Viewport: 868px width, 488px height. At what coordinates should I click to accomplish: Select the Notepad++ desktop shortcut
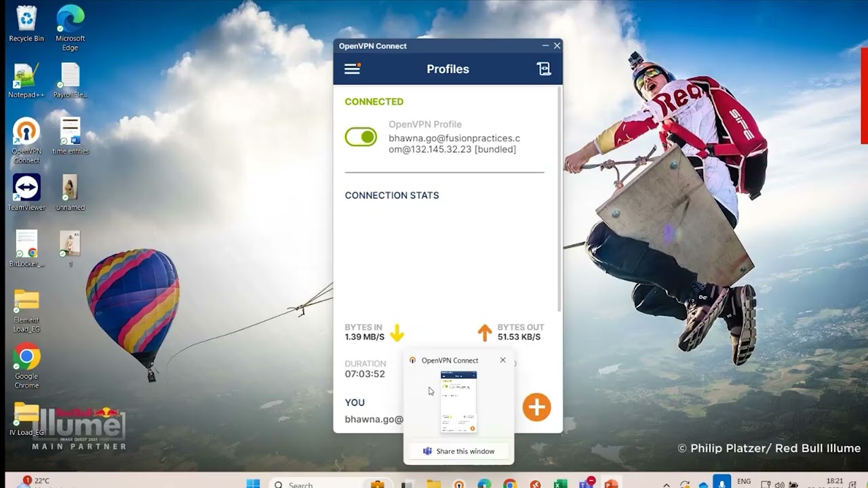tap(26, 81)
